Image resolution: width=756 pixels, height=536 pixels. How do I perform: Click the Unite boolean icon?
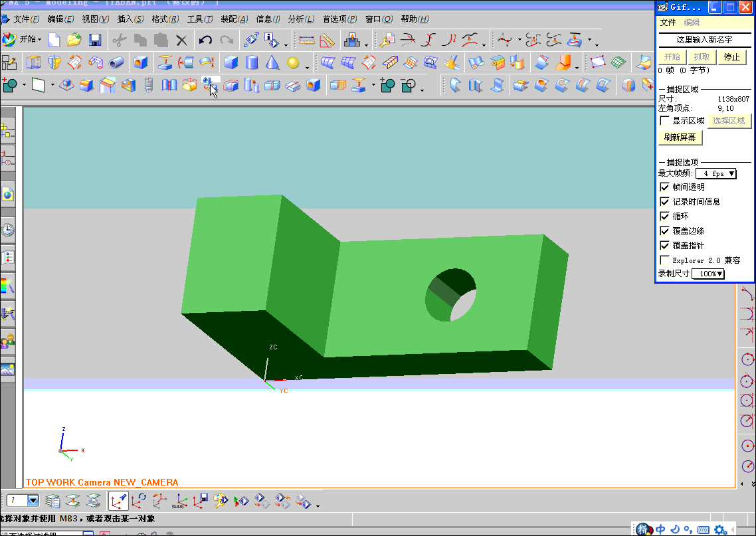[388, 85]
